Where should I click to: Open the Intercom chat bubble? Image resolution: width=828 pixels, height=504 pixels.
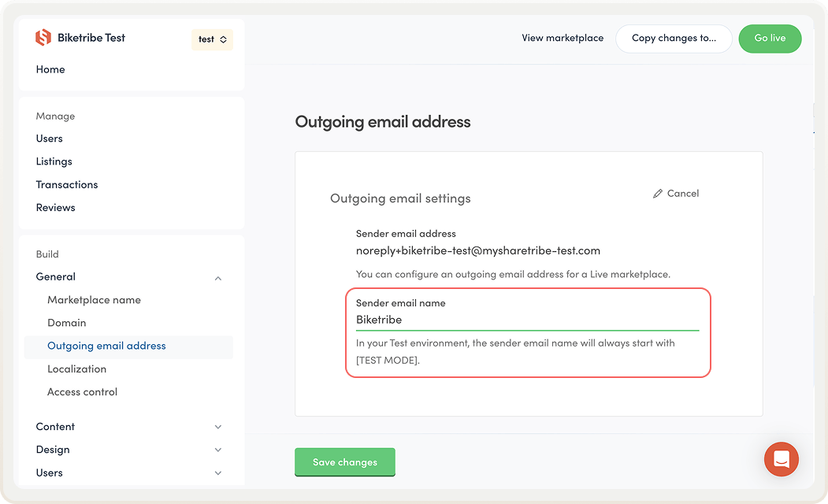pos(781,459)
